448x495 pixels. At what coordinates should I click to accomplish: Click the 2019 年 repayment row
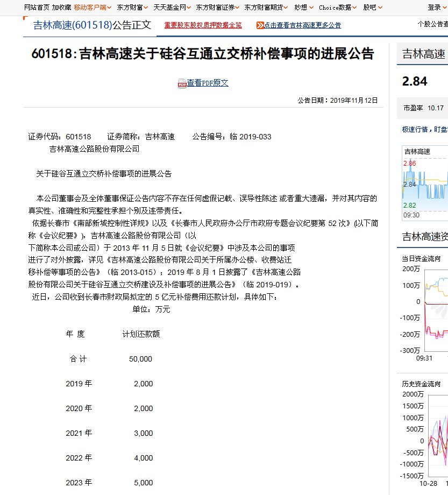109,384
